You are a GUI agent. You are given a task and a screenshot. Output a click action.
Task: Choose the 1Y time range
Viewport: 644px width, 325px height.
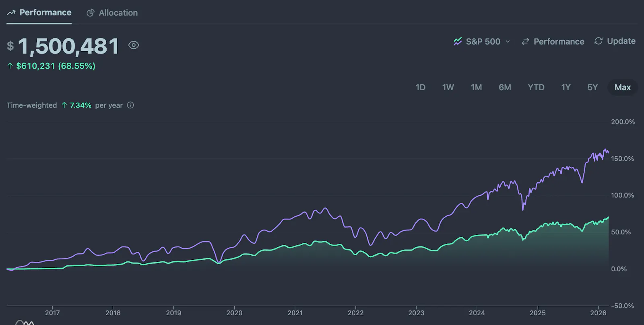[x=566, y=87]
